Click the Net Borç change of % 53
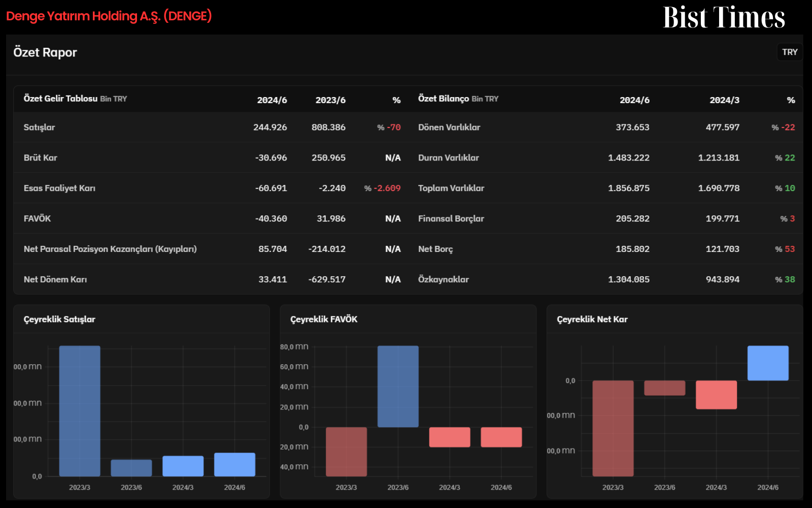The image size is (812, 508). point(785,249)
